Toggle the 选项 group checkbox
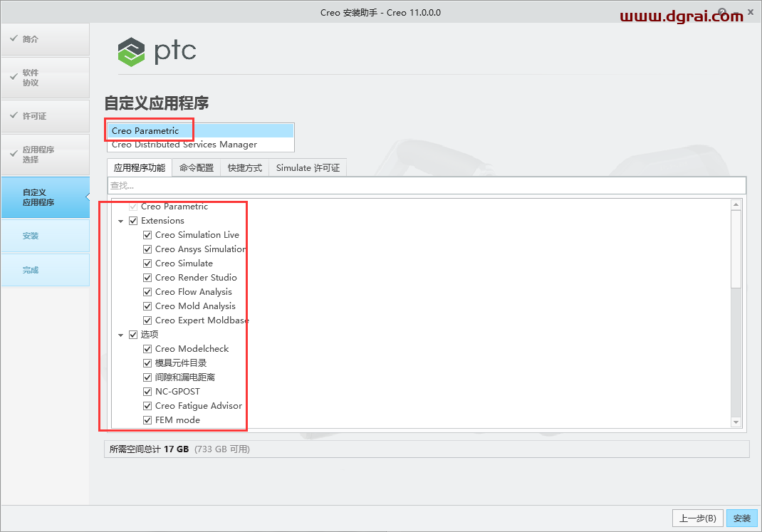The image size is (762, 532). (133, 334)
